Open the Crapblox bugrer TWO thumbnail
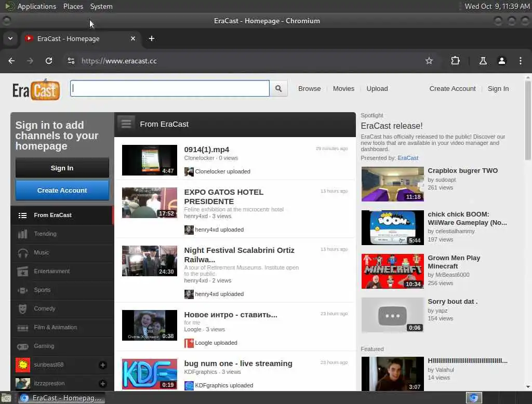532x404 pixels. pos(393,184)
